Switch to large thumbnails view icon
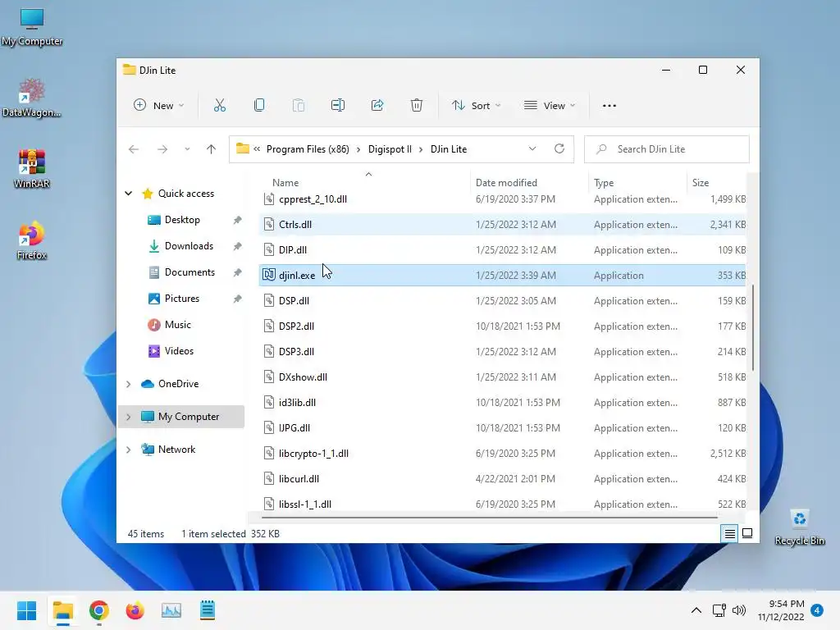840x630 pixels. (747, 533)
